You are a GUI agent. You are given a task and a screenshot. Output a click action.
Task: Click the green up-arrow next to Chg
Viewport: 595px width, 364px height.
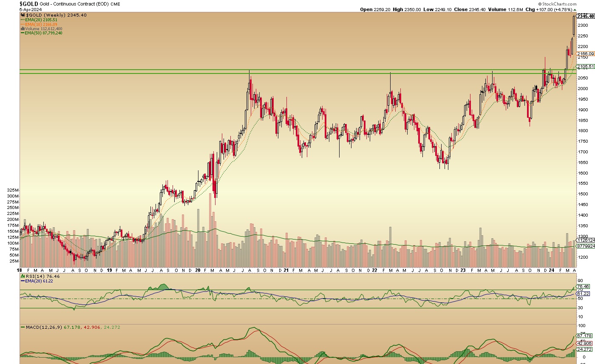pos(575,9)
